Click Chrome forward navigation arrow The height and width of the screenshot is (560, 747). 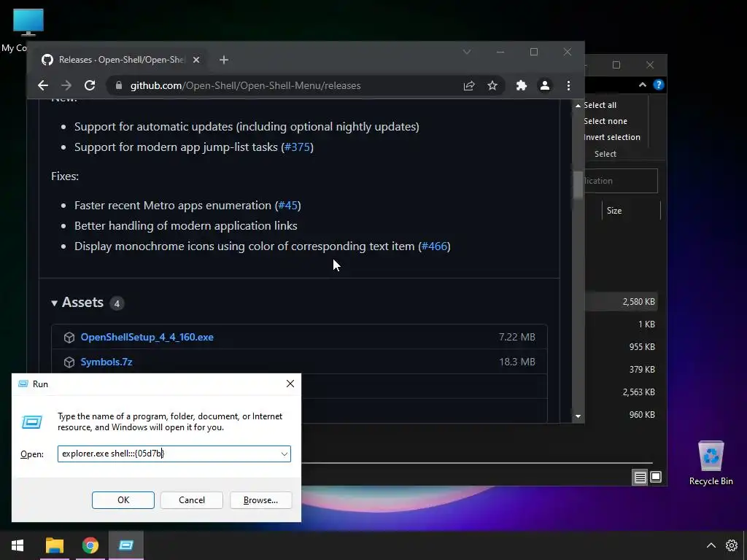point(66,85)
